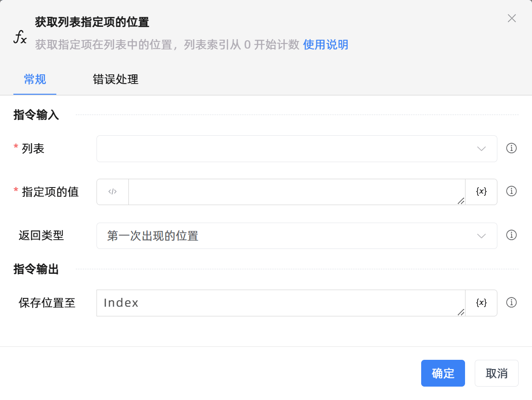
Task: Click the 保存位置至 Index field
Action: point(280,303)
